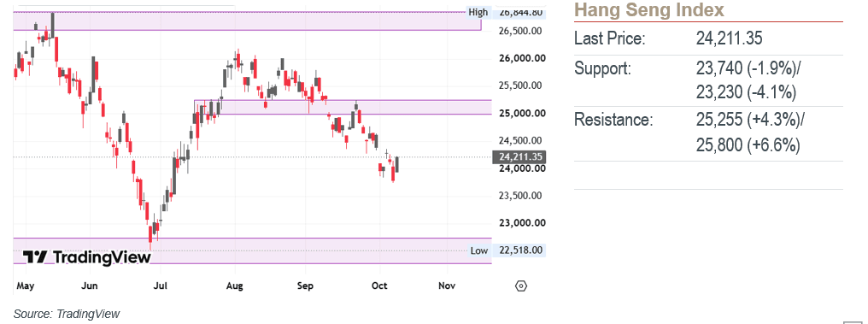Open chart settings hexagon icon
The width and height of the screenshot is (868, 324).
click(x=521, y=286)
